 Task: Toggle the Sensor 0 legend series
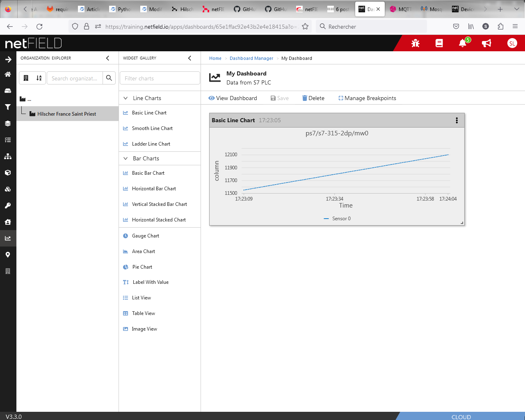pyautogui.click(x=337, y=219)
